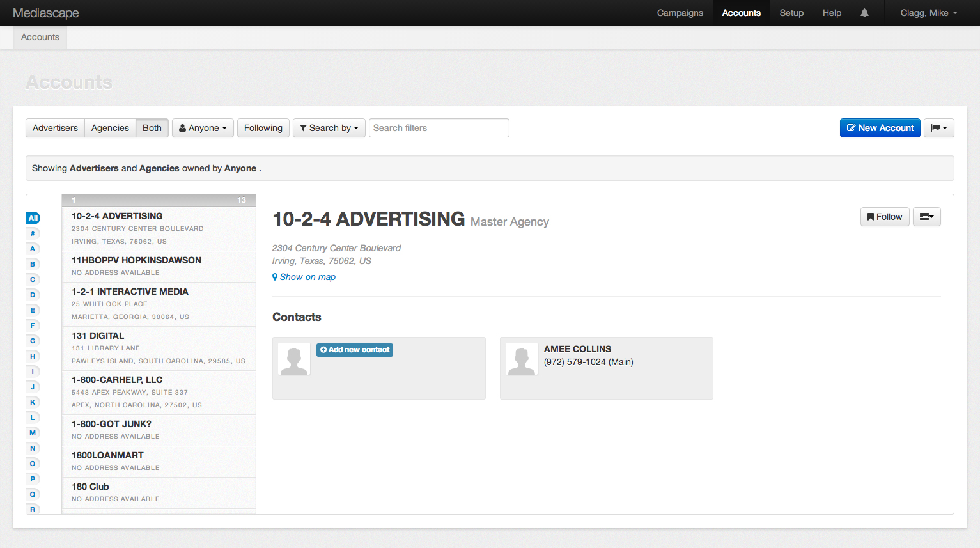This screenshot has height=548, width=980.
Task: Open the Setup menu
Action: click(x=791, y=13)
